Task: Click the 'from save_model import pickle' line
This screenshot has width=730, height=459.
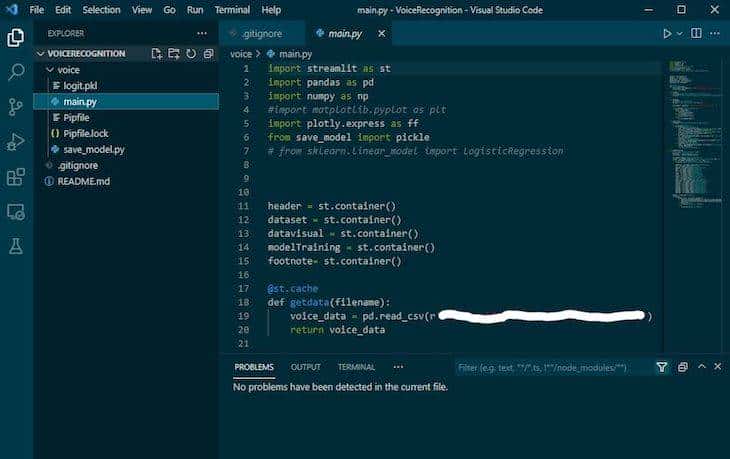Action: tap(349, 137)
